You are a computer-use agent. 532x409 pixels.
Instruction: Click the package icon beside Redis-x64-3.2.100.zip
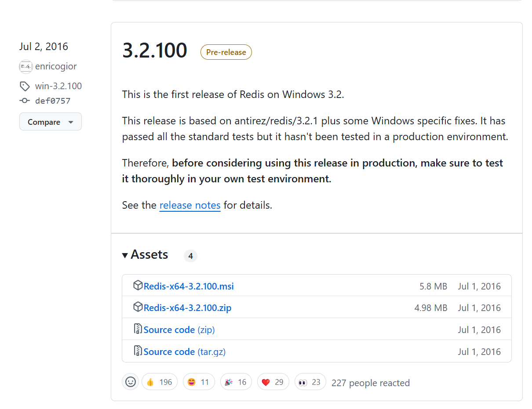[x=138, y=308]
